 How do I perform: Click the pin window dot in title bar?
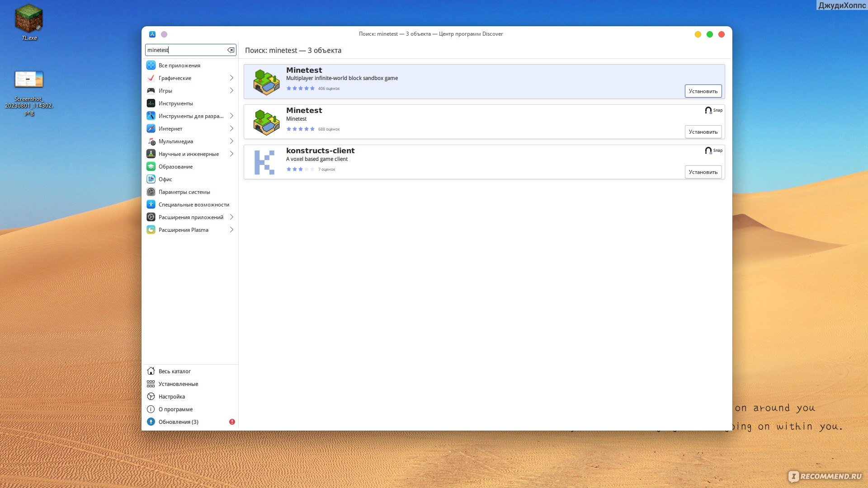pyautogui.click(x=164, y=34)
